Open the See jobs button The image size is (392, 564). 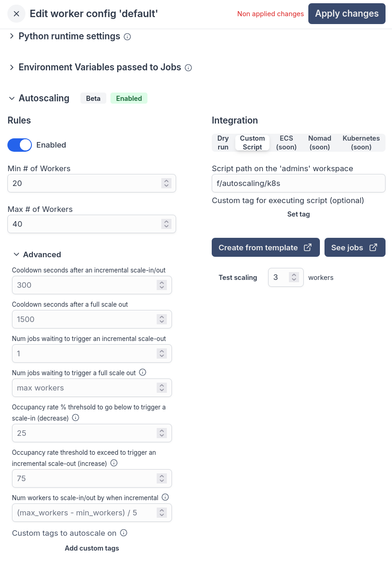pos(355,248)
